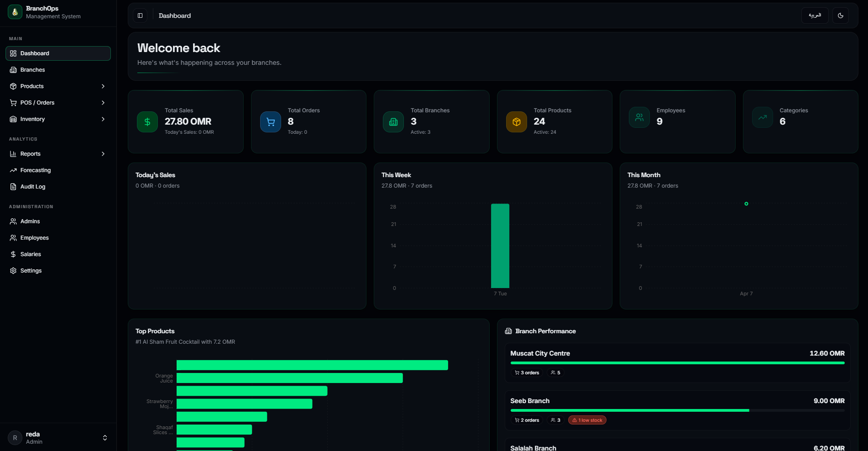
Task: Click the Employees card people icon
Action: tap(639, 117)
